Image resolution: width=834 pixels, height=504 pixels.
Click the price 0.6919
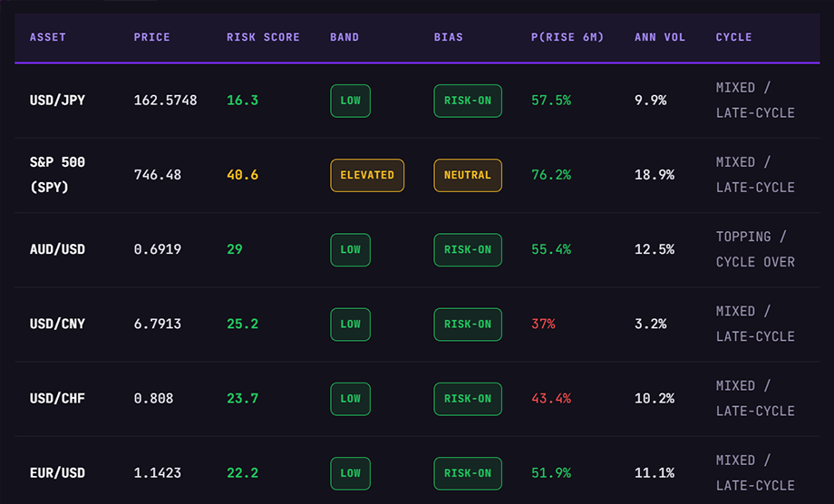158,249
